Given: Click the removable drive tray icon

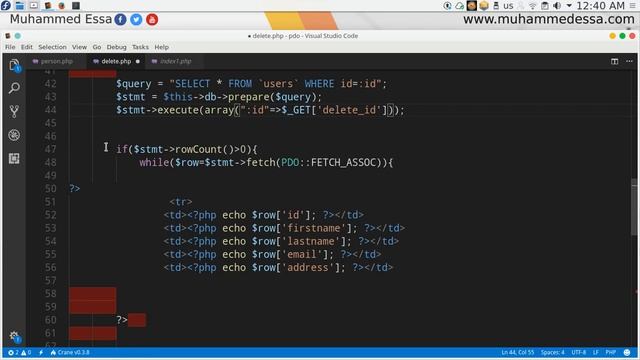Looking at the screenshot, I should (x=496, y=6).
